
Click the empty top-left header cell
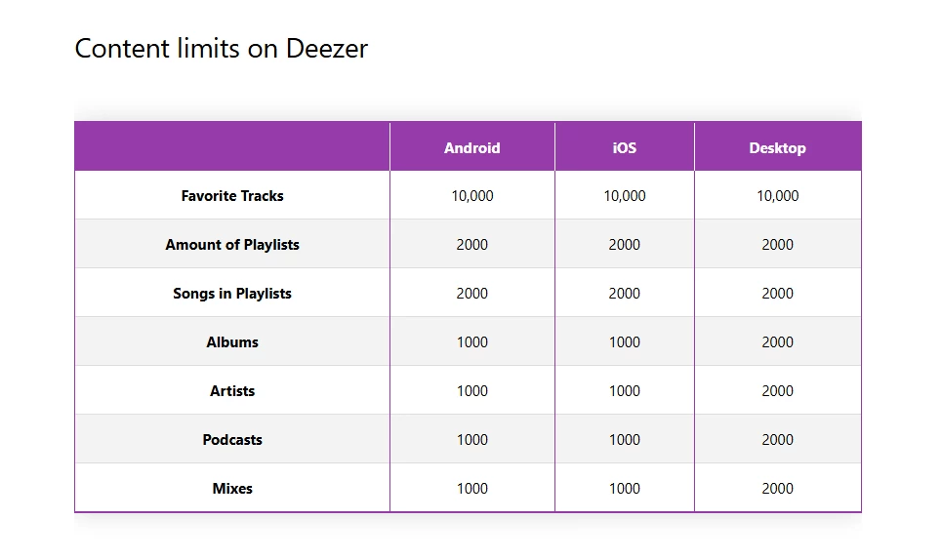[232, 147]
